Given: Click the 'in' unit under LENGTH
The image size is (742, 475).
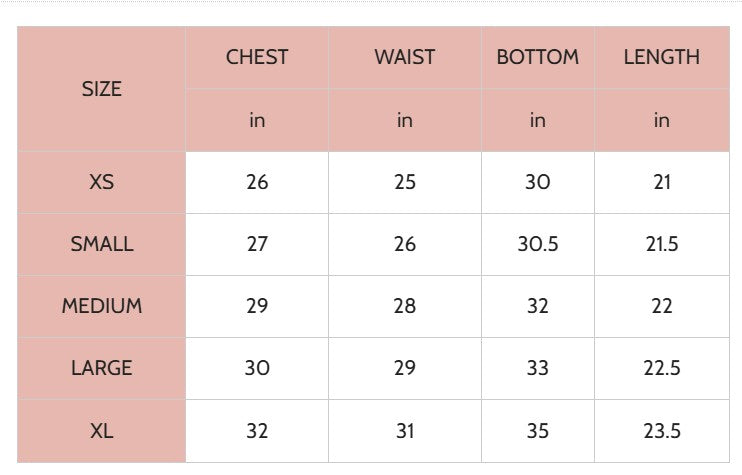Looking at the screenshot, I should pyautogui.click(x=661, y=120).
